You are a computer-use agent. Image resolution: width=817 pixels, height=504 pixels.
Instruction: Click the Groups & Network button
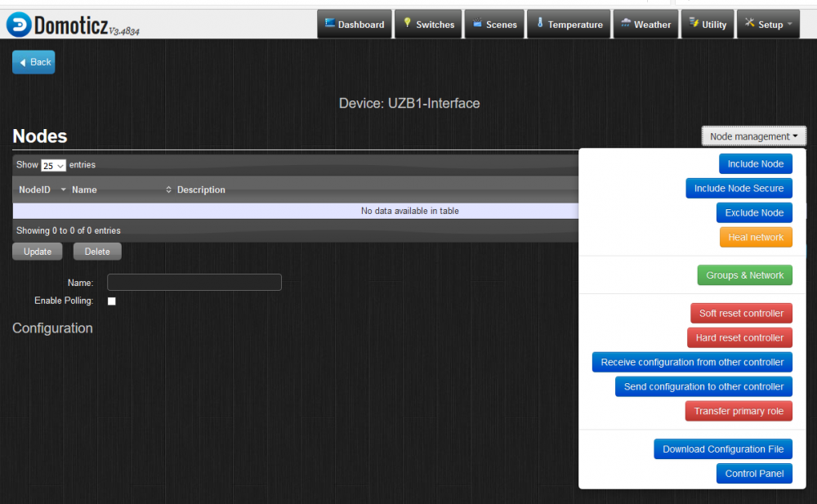[744, 274]
